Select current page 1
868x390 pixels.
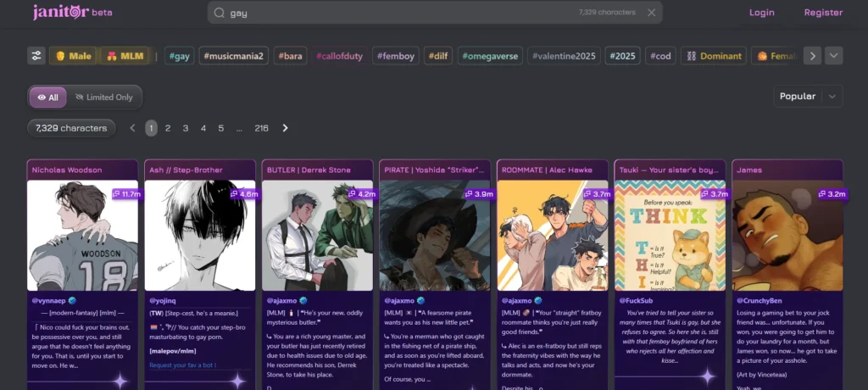[x=151, y=128]
